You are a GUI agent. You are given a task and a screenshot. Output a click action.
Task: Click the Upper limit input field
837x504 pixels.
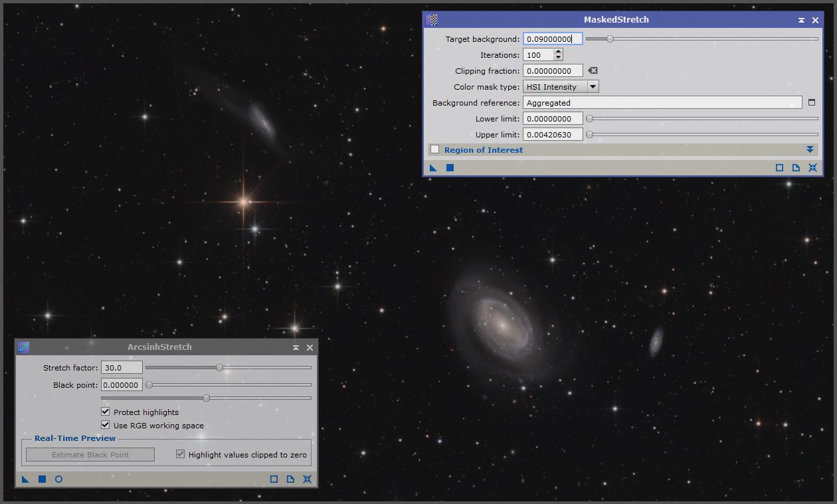pyautogui.click(x=553, y=135)
